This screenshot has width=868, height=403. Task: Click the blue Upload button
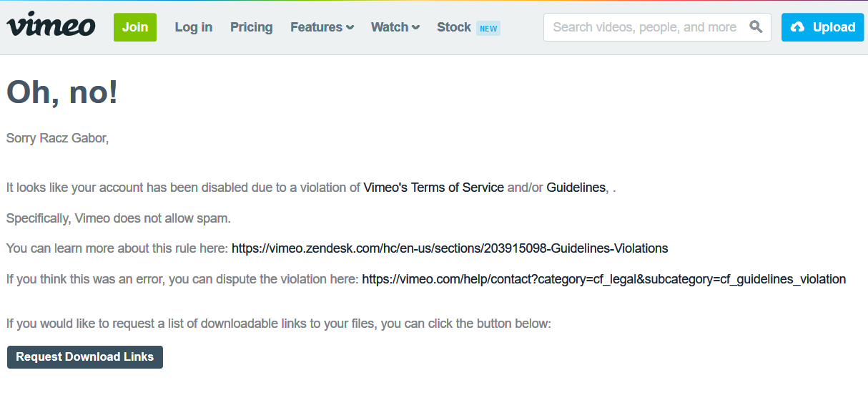822,27
